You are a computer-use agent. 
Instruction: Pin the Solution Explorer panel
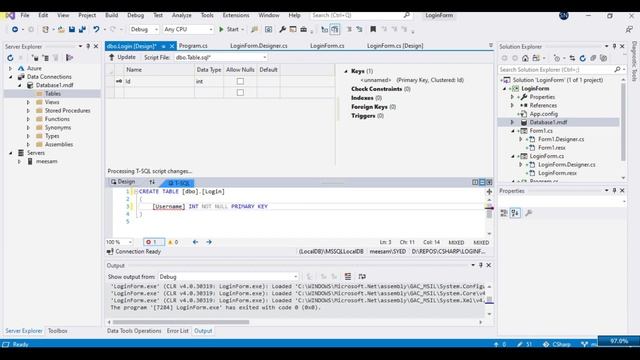coord(614,46)
